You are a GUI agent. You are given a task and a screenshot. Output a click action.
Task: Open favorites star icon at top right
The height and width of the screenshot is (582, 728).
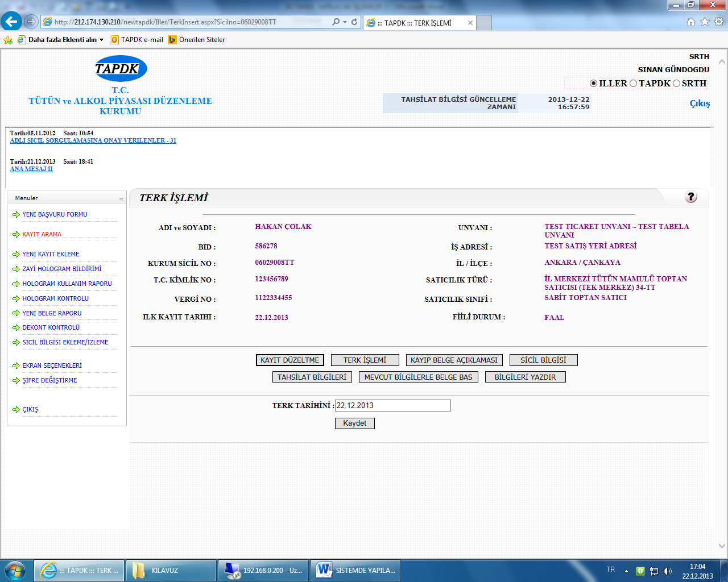[705, 22]
